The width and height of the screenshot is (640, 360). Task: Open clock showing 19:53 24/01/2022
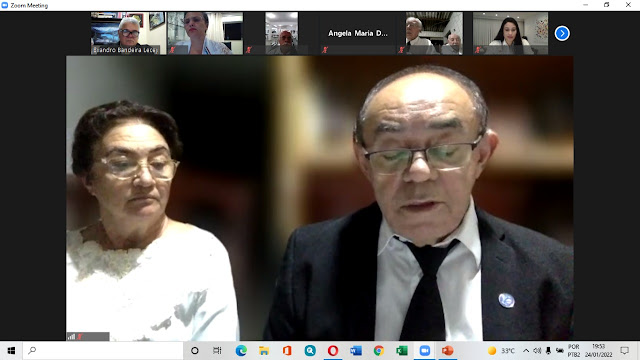(599, 351)
